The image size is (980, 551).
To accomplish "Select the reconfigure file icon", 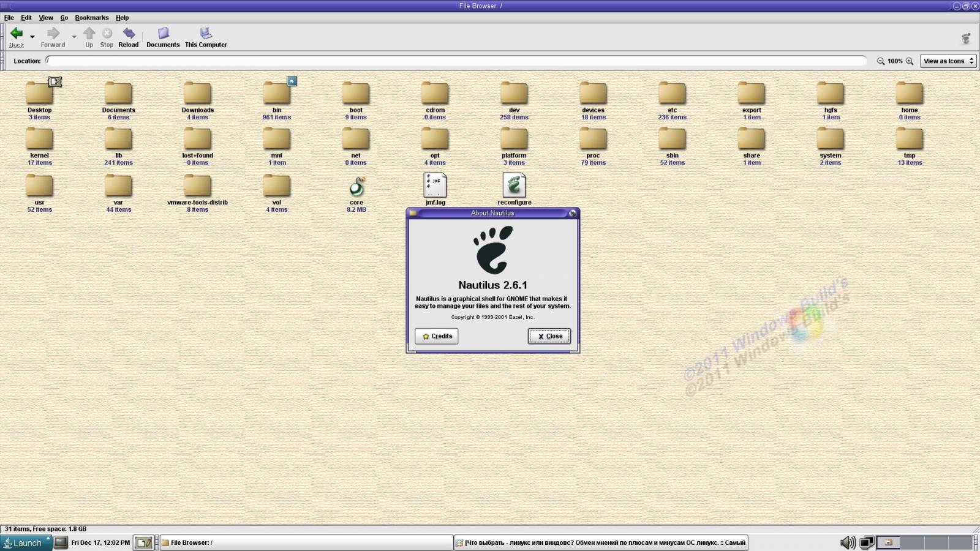I will point(514,185).
